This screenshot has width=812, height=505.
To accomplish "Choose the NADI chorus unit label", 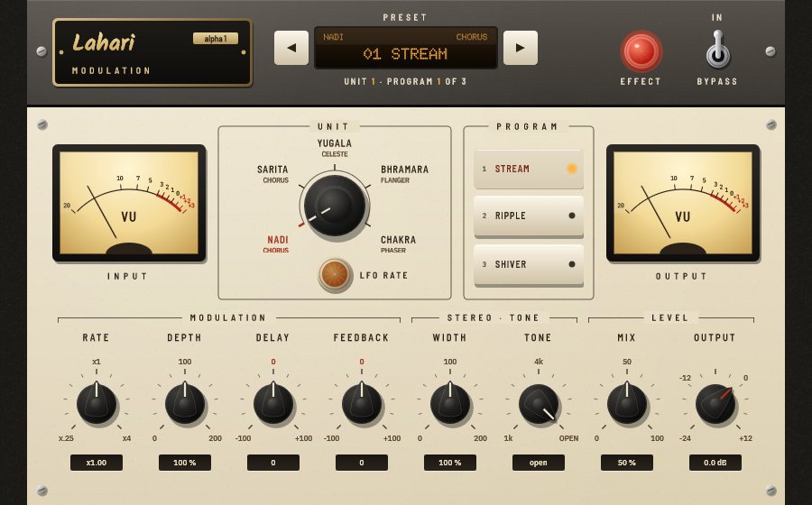I will (277, 244).
